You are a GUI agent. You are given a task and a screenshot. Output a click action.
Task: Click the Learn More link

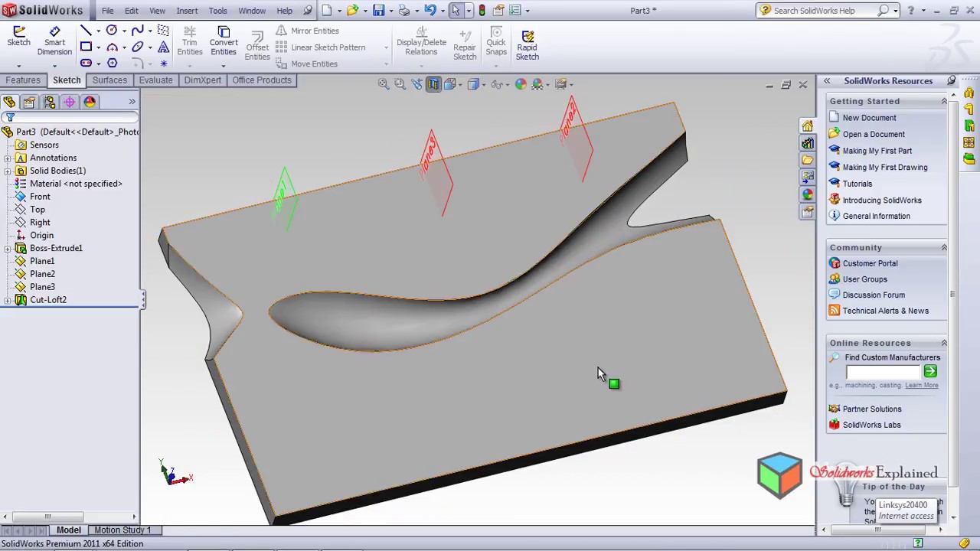(x=921, y=386)
